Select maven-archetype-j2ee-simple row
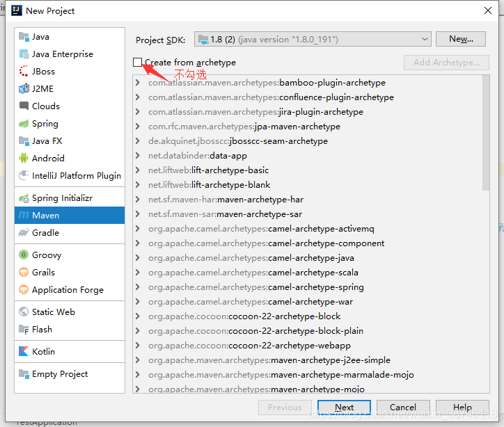The width and height of the screenshot is (504, 427). [307, 360]
